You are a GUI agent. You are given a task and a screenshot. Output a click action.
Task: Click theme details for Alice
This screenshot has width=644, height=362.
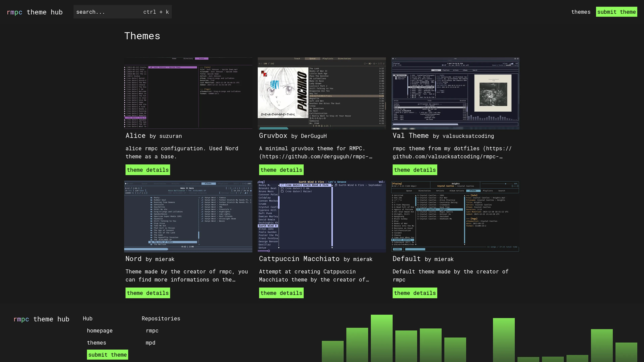[x=148, y=170]
